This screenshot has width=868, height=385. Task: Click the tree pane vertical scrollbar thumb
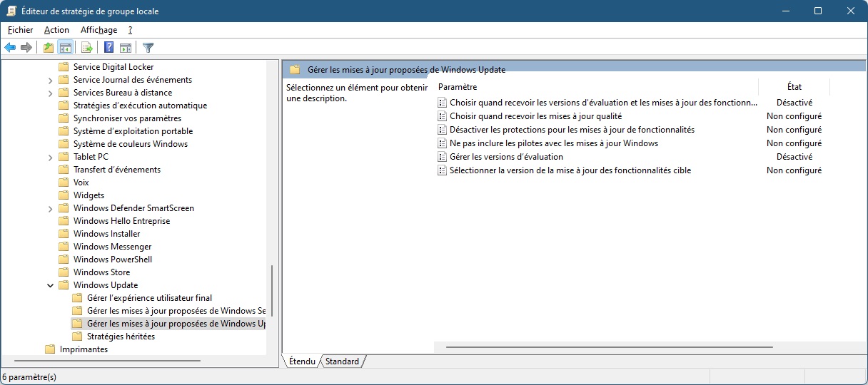pyautogui.click(x=272, y=291)
